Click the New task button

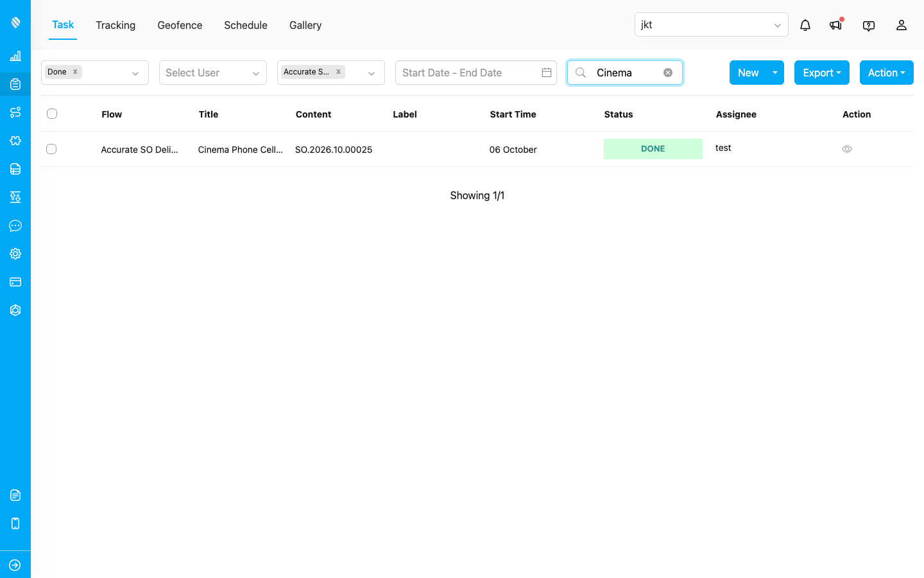click(x=748, y=73)
